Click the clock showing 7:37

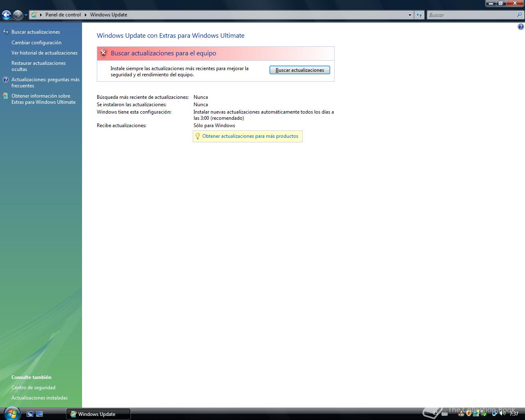(514, 414)
